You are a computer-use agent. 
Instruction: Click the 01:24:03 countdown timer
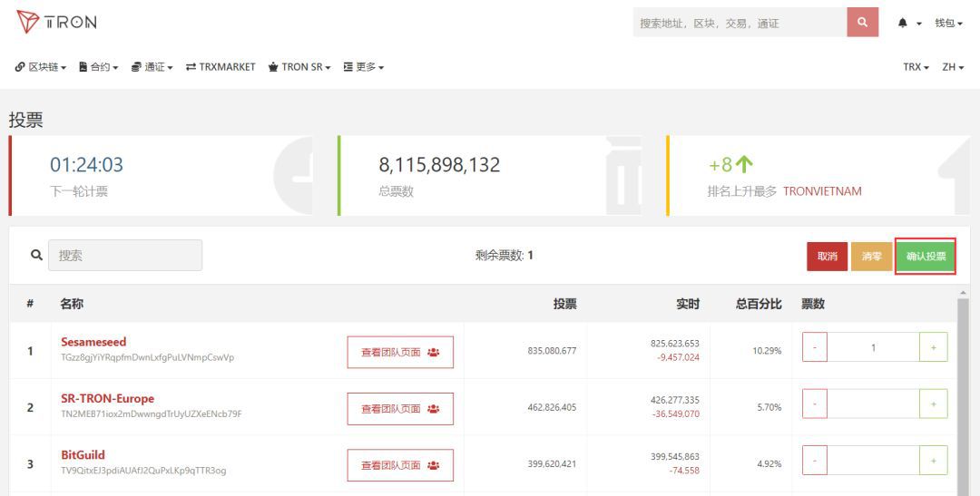click(86, 165)
